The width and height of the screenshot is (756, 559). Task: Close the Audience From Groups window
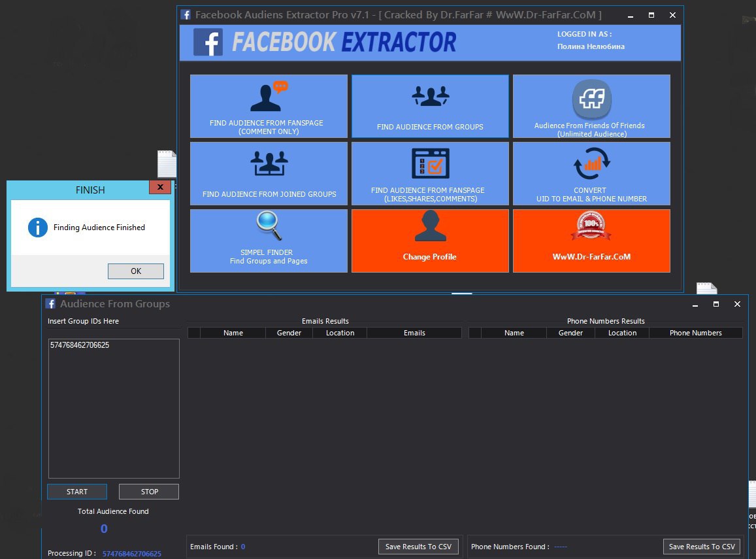tap(737, 304)
